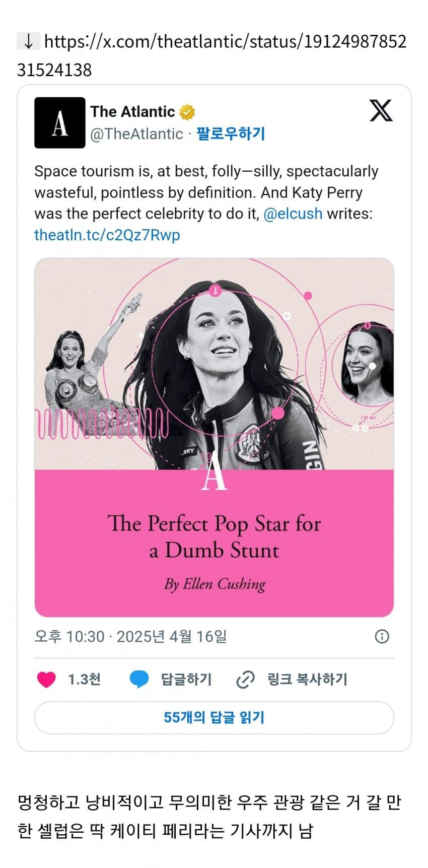Click the 1.3천 like count
428x868 pixels.
[x=84, y=680]
